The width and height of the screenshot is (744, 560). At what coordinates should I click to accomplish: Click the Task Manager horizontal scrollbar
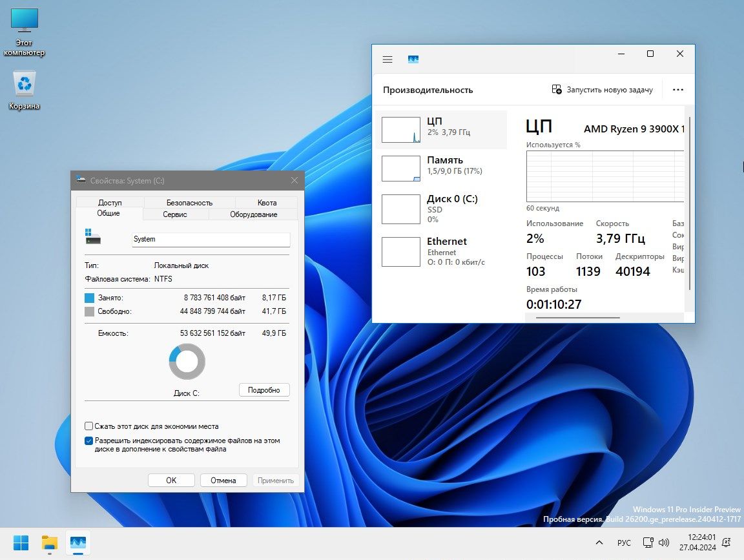(577, 318)
